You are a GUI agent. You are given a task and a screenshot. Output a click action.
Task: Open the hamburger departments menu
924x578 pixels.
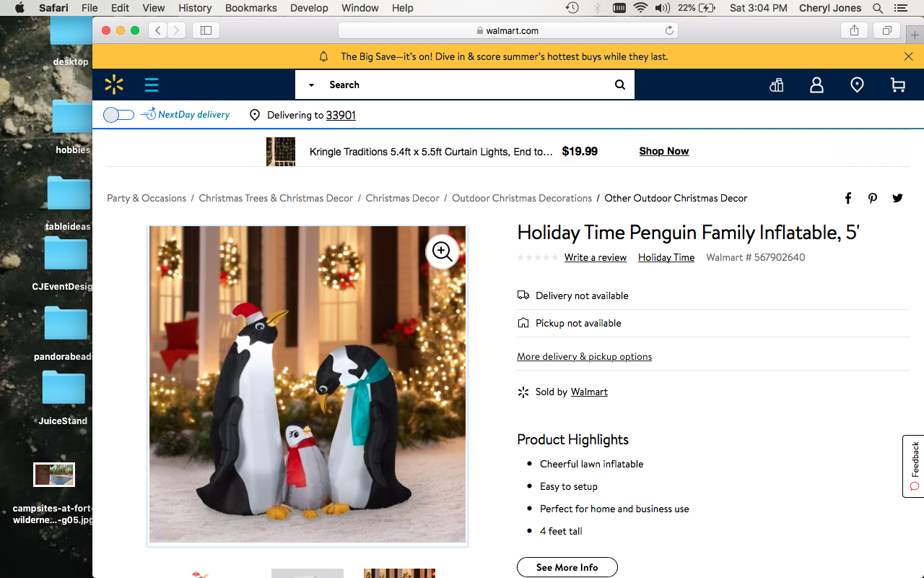[151, 85]
